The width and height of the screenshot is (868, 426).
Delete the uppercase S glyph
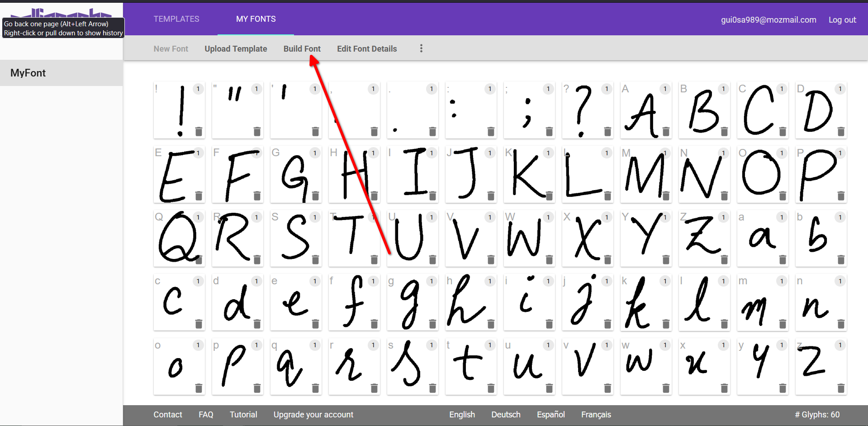[x=315, y=260]
